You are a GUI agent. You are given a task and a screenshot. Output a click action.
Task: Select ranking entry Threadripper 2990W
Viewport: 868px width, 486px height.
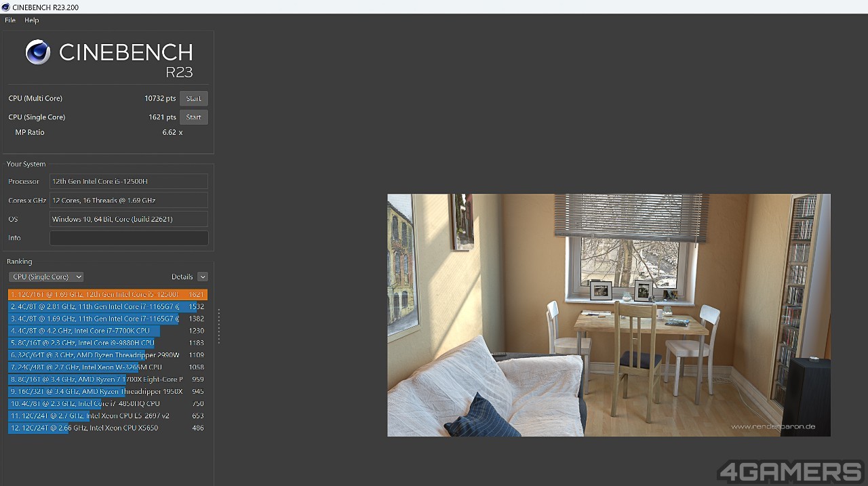coord(108,355)
